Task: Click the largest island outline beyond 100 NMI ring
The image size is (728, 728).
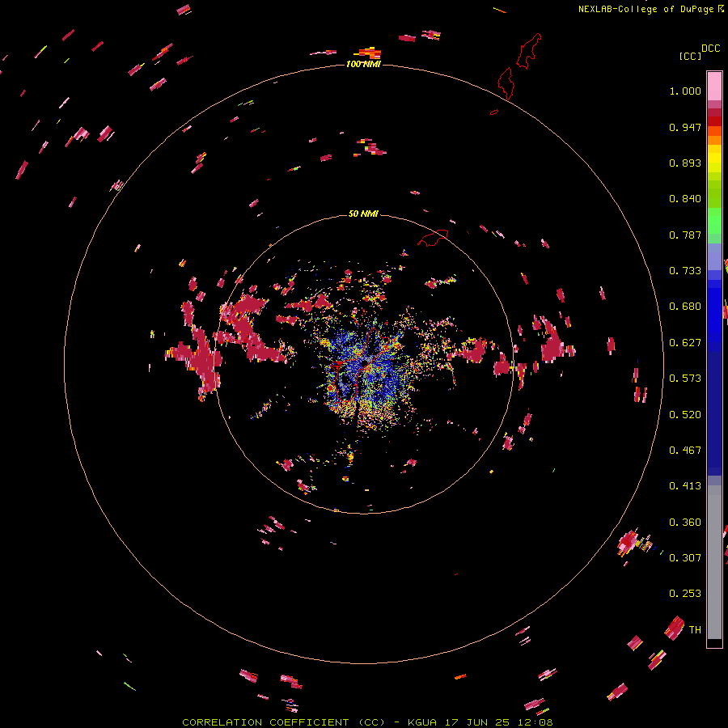Action: click(529, 51)
